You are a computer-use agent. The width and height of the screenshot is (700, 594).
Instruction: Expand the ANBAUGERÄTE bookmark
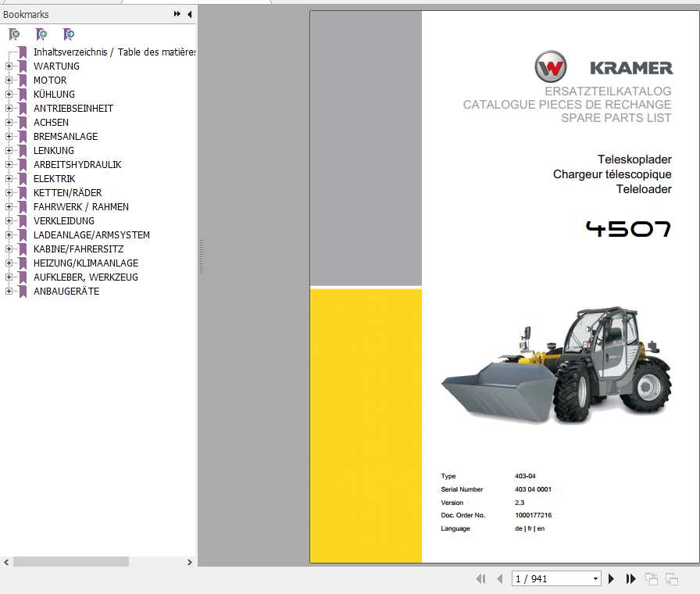pos(9,292)
